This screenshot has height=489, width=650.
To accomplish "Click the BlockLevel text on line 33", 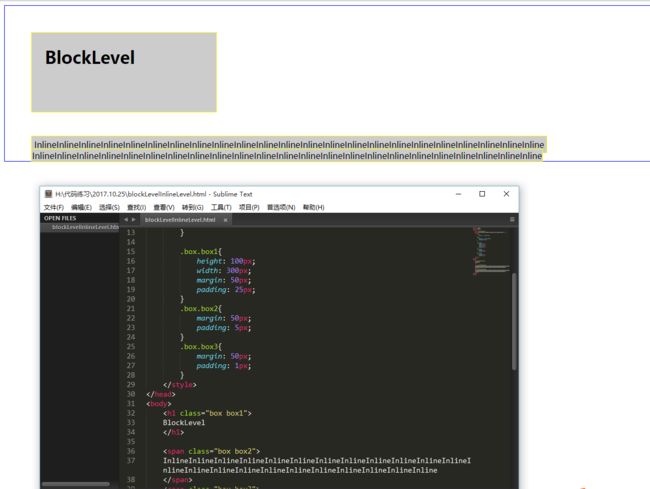I will click(184, 423).
